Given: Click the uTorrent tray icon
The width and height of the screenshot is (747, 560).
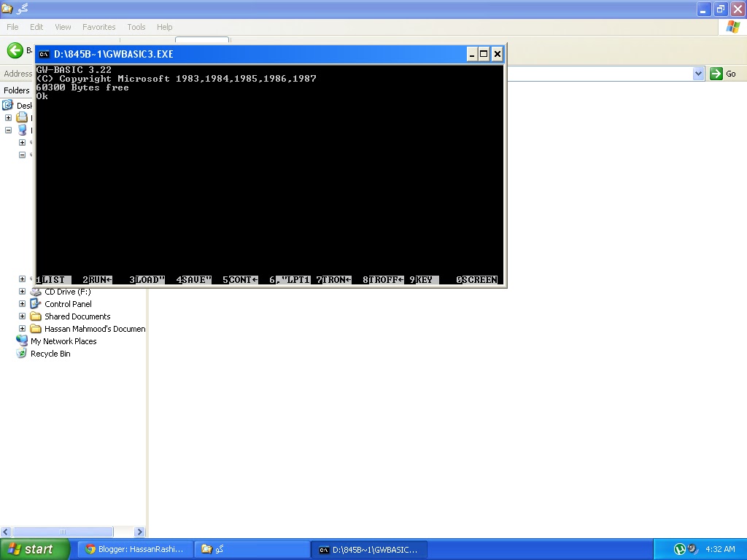Looking at the screenshot, I should (x=679, y=549).
